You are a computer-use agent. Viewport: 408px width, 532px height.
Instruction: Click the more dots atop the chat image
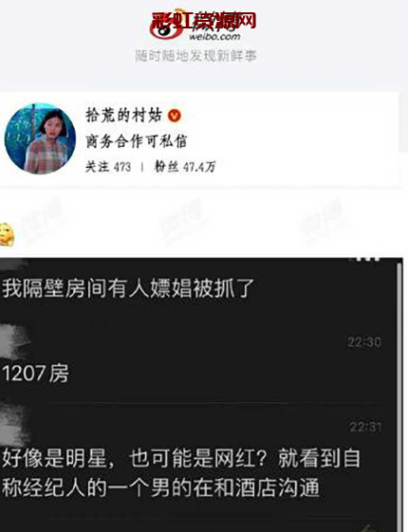367,259
